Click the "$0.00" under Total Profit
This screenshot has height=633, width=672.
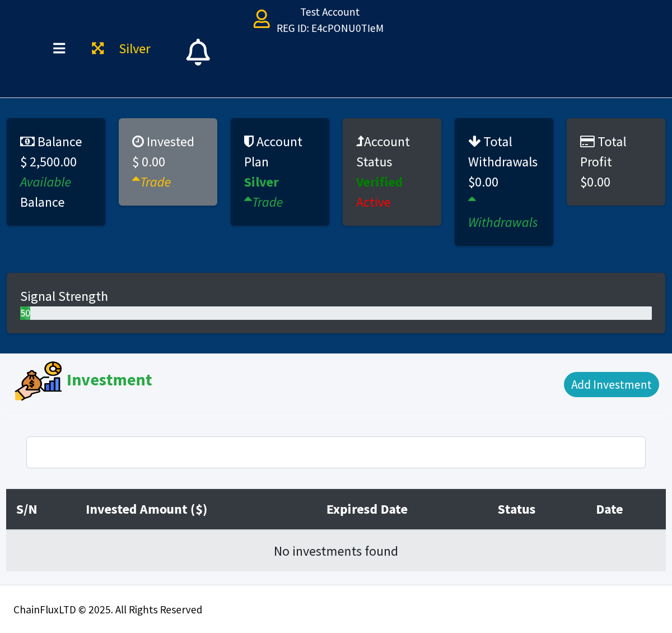595,182
